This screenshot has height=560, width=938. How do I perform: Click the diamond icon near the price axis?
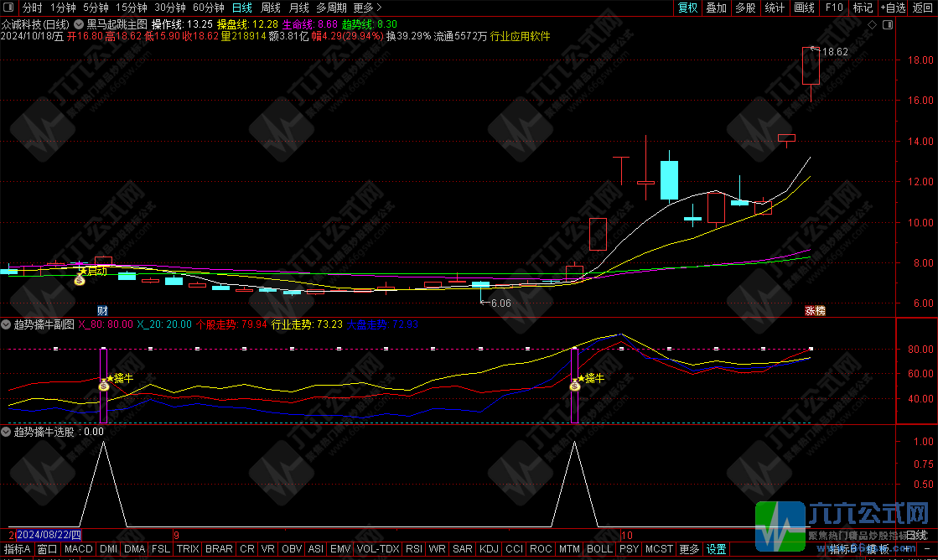(873, 25)
